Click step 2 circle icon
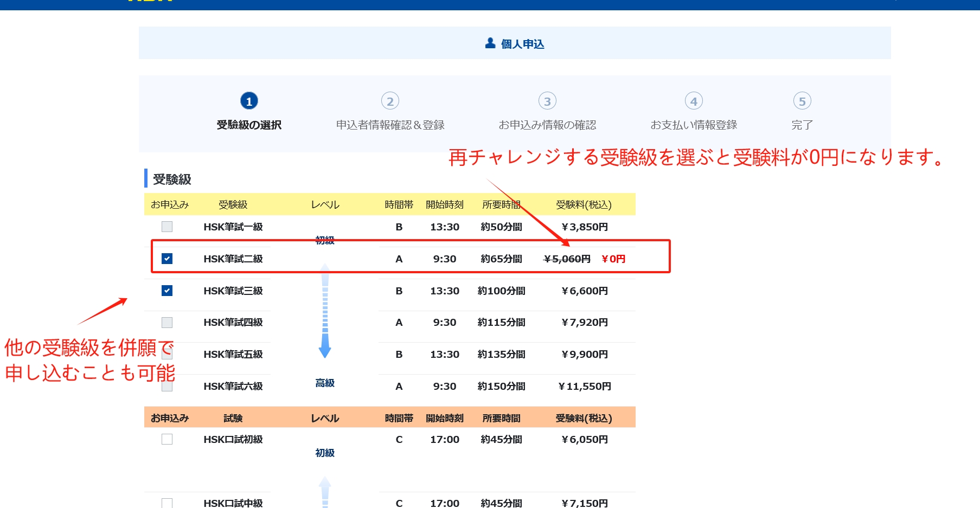 [x=390, y=101]
